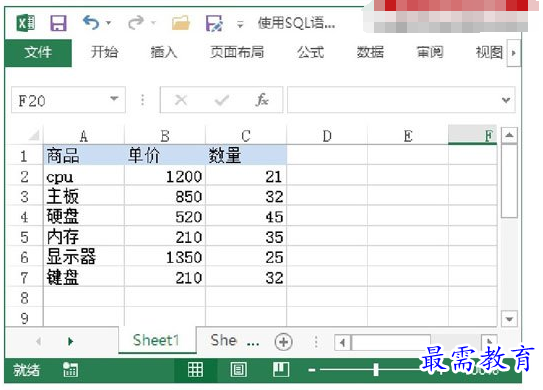Click the redo arrow icon
The image size is (543, 390).
click(x=136, y=23)
